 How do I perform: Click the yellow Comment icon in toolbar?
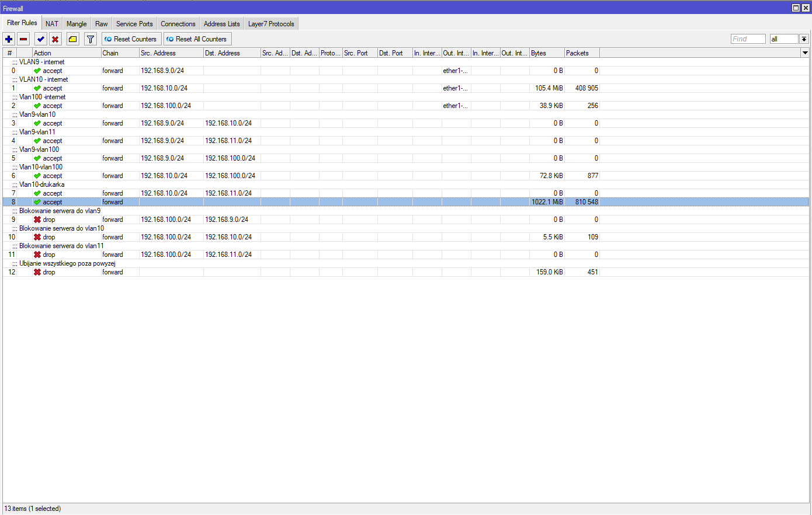coord(72,39)
